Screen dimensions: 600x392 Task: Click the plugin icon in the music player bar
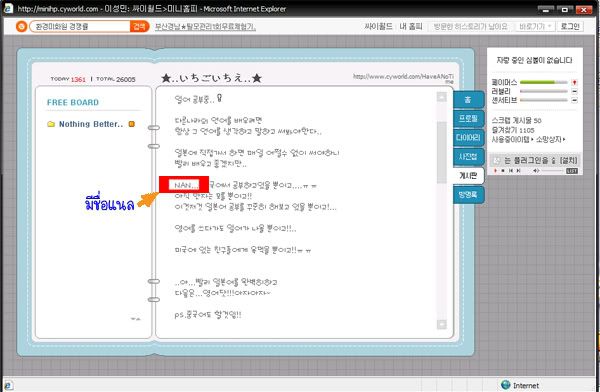click(497, 160)
